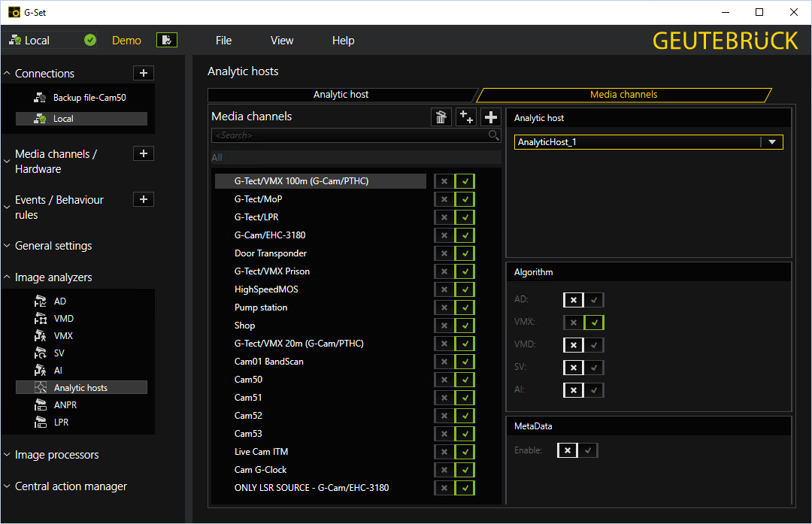Click the plus button beside Events / Behaviour rules

[144, 199]
